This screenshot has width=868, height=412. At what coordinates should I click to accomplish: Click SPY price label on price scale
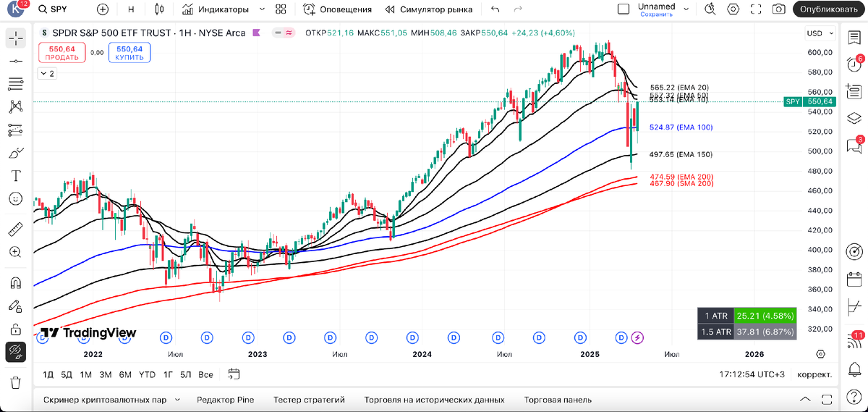(x=810, y=102)
